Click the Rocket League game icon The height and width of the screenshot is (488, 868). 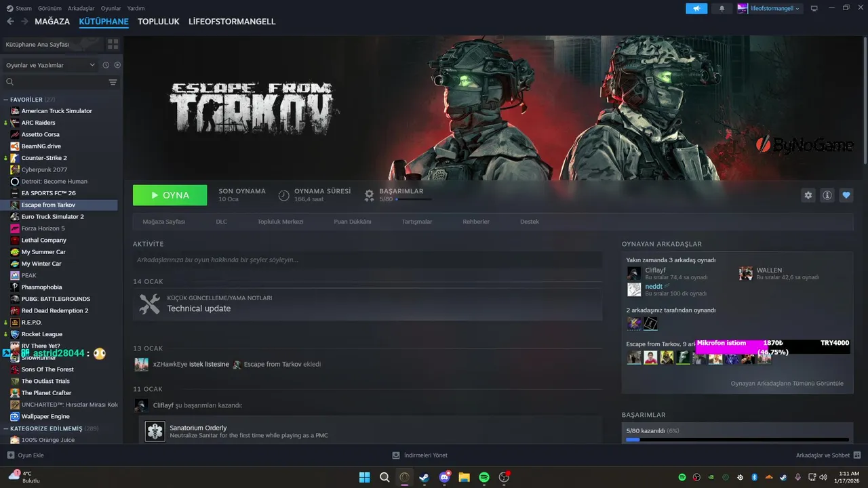pos(15,334)
